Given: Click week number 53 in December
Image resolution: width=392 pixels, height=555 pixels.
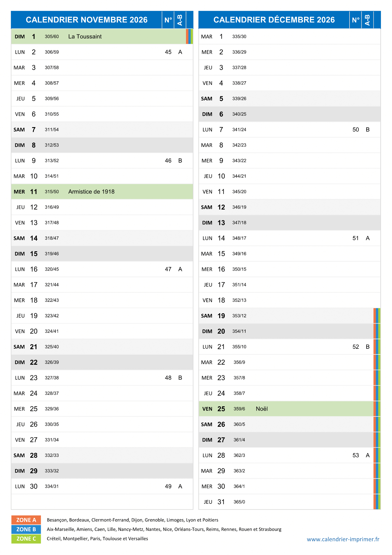Looking at the screenshot, I should (356, 455).
